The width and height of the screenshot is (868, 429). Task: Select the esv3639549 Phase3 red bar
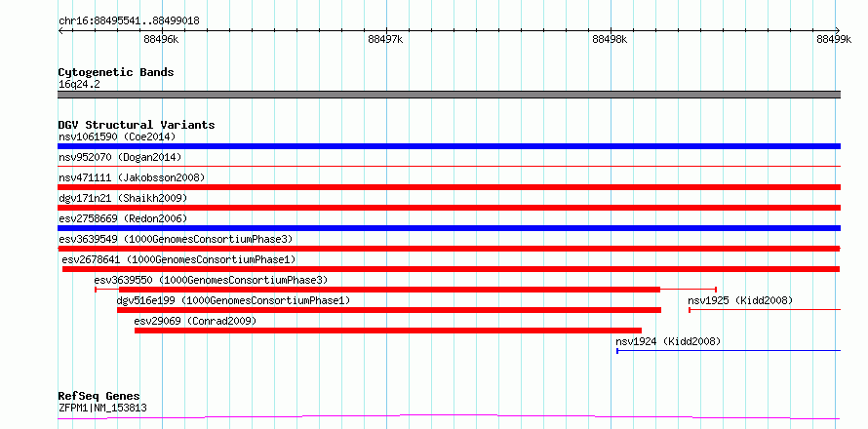(449, 249)
